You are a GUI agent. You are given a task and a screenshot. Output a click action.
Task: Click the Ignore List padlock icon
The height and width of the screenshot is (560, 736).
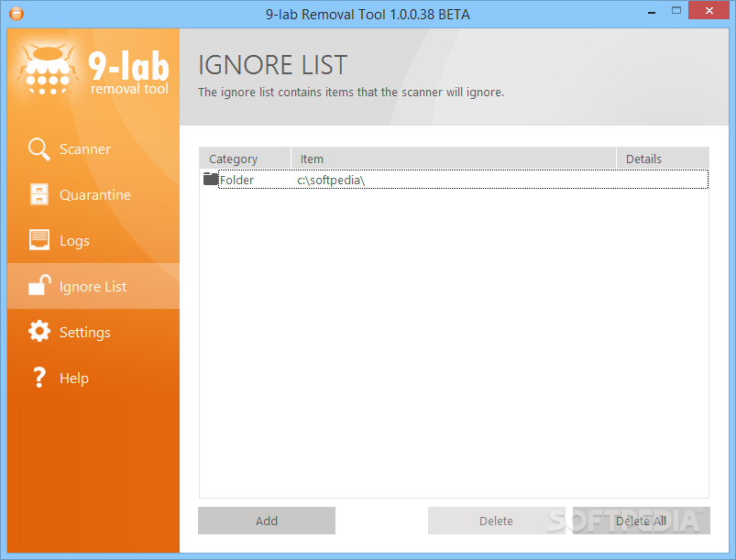click(x=39, y=285)
